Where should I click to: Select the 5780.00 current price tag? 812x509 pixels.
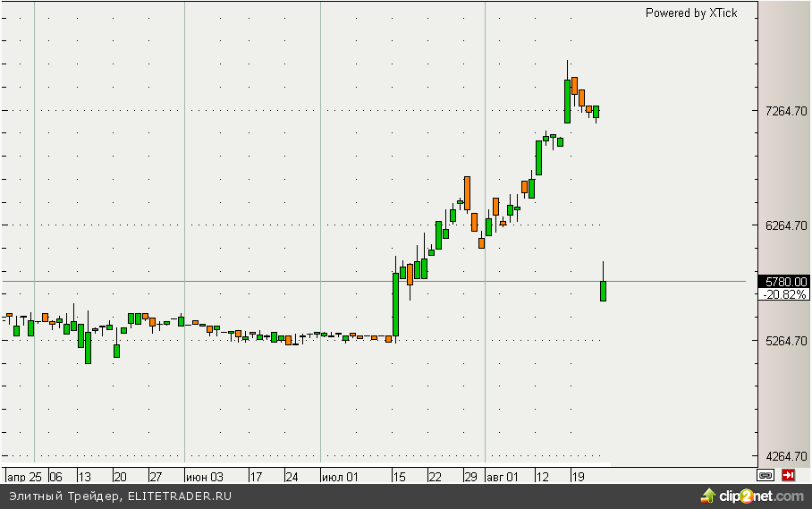[x=786, y=281]
